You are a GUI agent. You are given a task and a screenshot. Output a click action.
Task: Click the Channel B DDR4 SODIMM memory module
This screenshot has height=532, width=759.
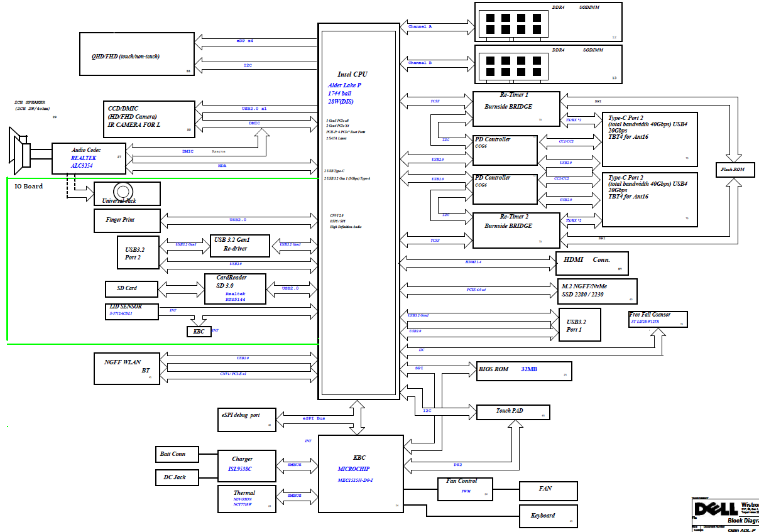pyautogui.click(x=548, y=64)
